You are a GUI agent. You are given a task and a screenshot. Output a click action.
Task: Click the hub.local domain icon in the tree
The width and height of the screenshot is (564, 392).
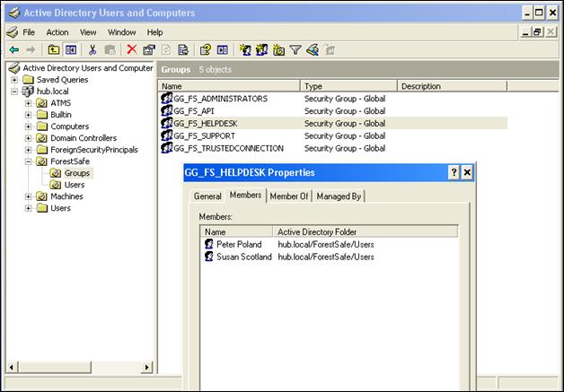[28, 91]
